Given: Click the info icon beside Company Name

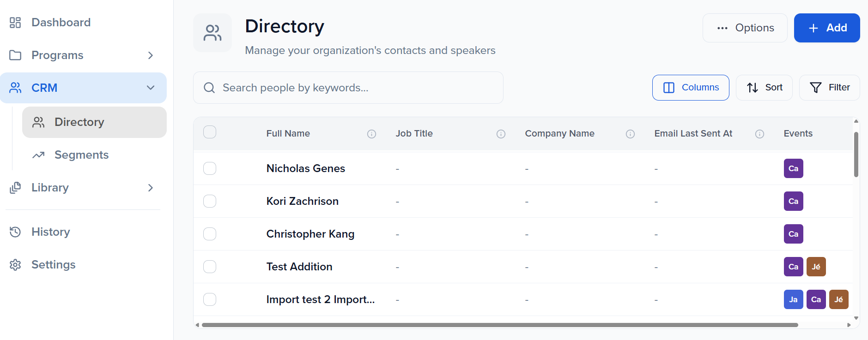Looking at the screenshot, I should pyautogui.click(x=630, y=134).
